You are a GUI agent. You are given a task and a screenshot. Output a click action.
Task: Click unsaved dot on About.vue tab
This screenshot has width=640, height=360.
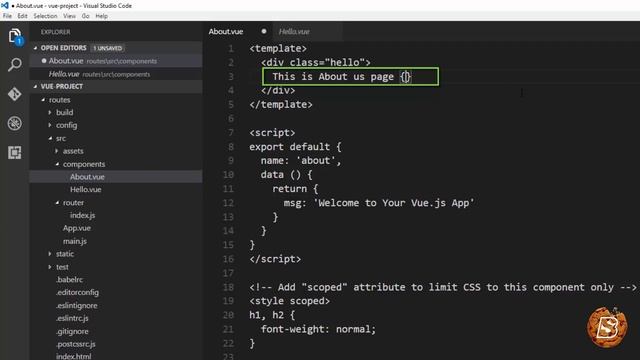[264, 31]
